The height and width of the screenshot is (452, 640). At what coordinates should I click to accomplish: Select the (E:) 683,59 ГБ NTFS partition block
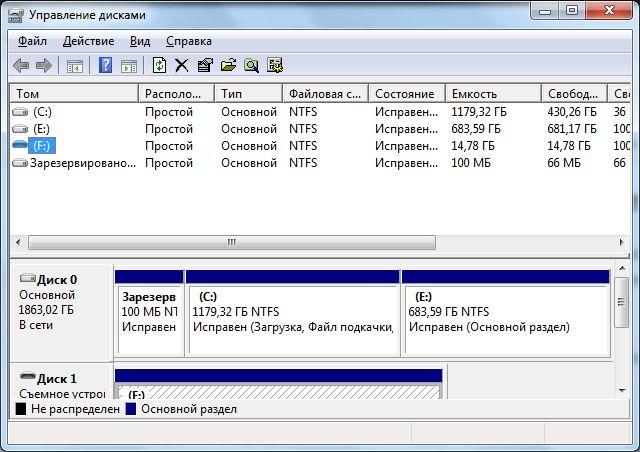[x=506, y=313]
